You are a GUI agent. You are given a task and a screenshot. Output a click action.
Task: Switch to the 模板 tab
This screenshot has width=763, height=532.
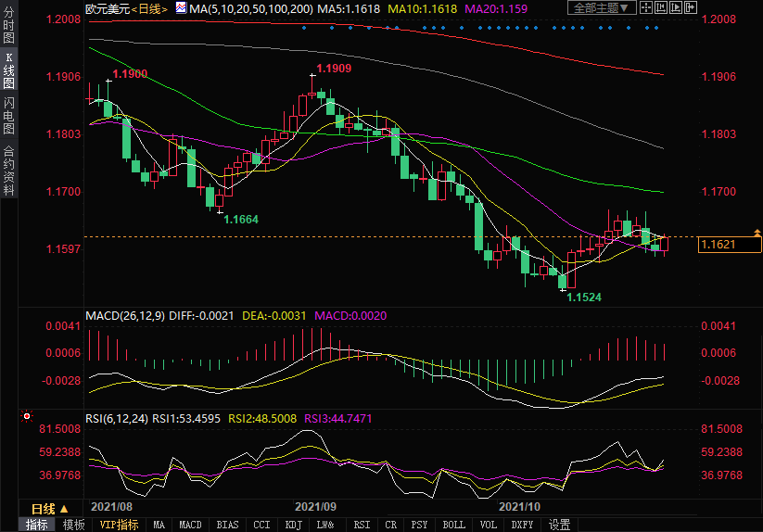pyautogui.click(x=73, y=525)
